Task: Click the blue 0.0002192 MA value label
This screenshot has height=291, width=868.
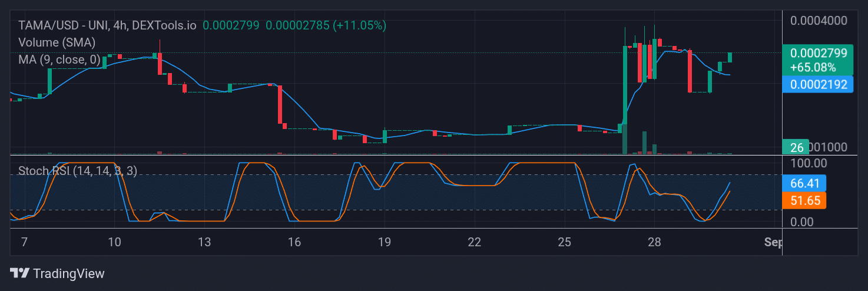Action: point(818,84)
